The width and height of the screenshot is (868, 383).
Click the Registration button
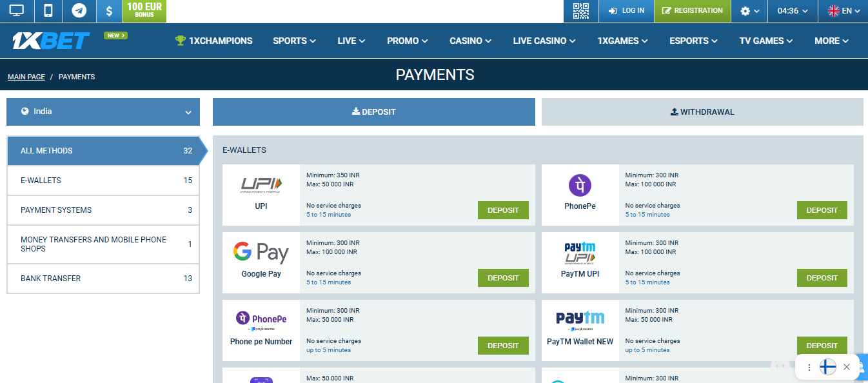pyautogui.click(x=692, y=11)
